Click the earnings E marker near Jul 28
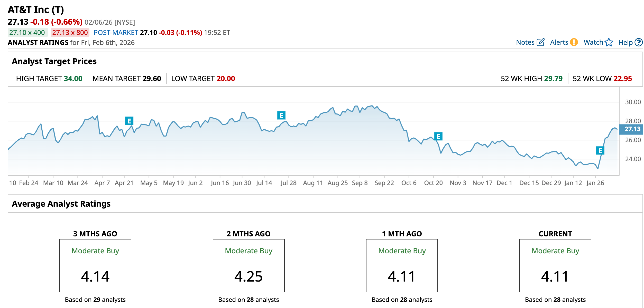 click(x=281, y=115)
